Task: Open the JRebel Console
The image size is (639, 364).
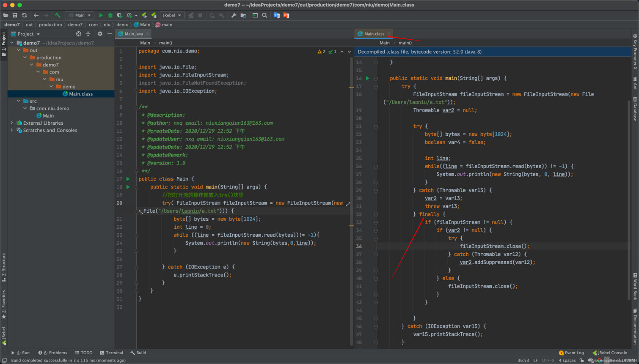Action: coord(610,353)
